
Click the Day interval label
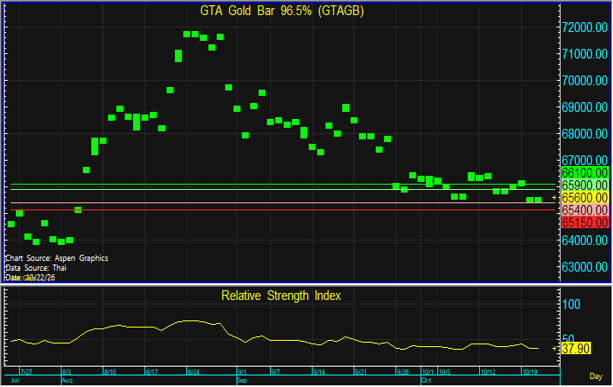point(596,376)
